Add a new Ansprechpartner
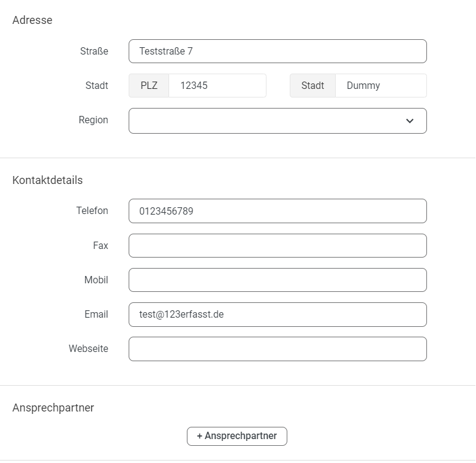 (x=237, y=436)
